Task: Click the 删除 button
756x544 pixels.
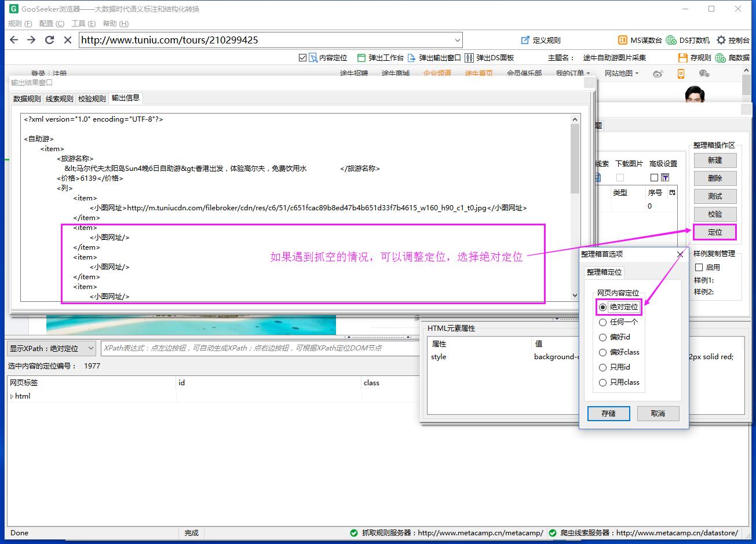Action: [x=715, y=178]
